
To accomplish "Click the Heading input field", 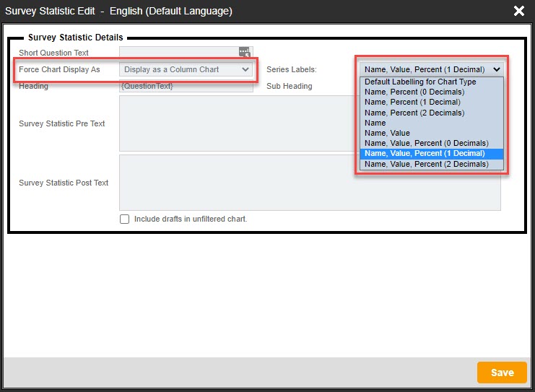I will (x=186, y=86).
